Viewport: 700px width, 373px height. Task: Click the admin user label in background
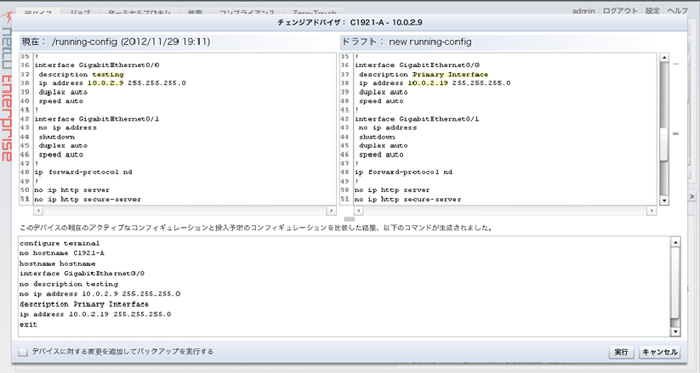pyautogui.click(x=583, y=11)
